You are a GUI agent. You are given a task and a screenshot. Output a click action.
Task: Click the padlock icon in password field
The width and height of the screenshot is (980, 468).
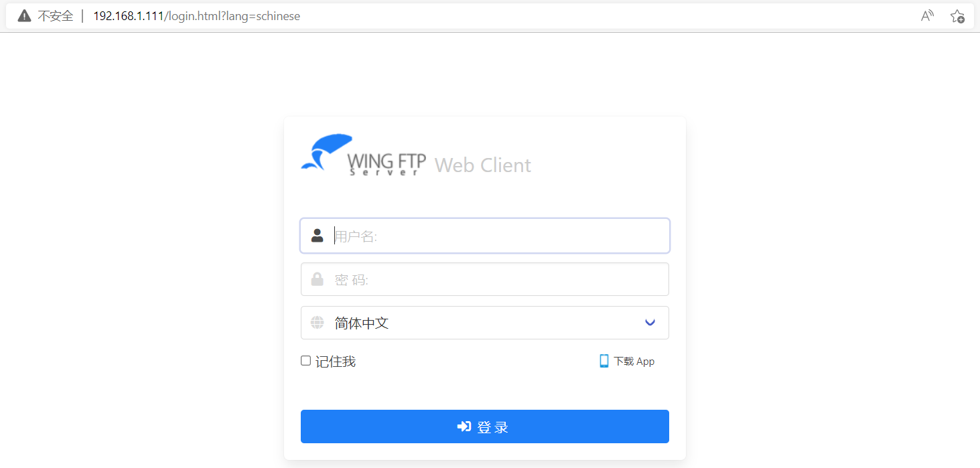[318, 279]
